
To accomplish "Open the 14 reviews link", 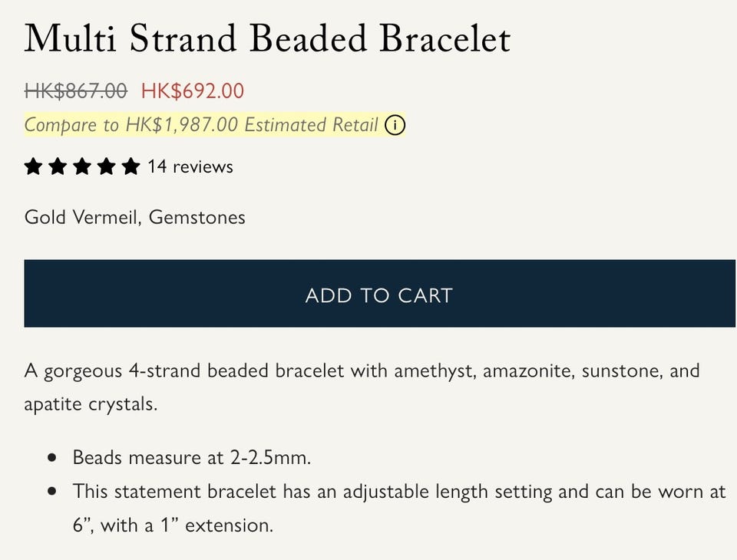I will (x=190, y=166).
